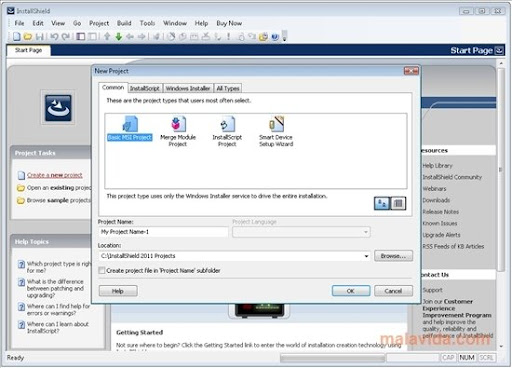
Task: Click the green down arrow toolbar icon
Action: (118, 36)
